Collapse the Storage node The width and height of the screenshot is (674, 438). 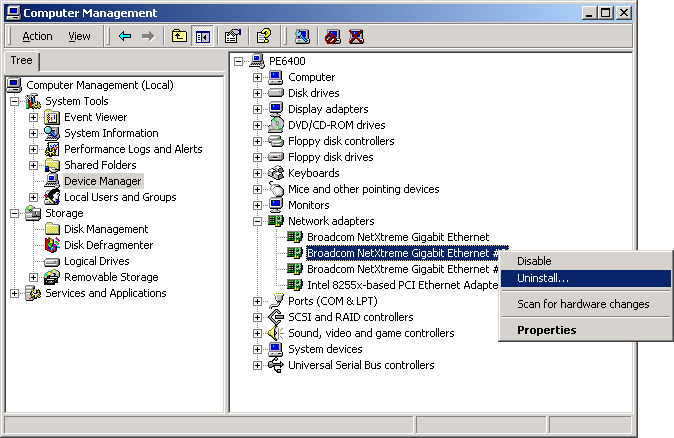pyautogui.click(x=15, y=213)
